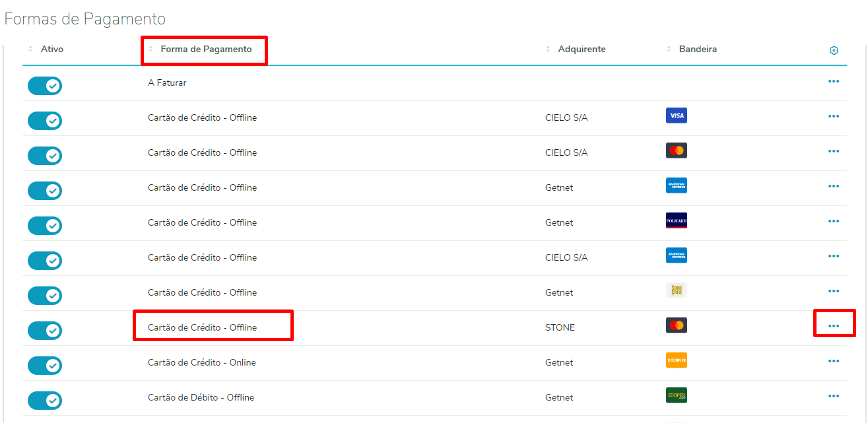The image size is (868, 423).
Task: Click CIELO S/A in the Visa row
Action: click(x=566, y=118)
